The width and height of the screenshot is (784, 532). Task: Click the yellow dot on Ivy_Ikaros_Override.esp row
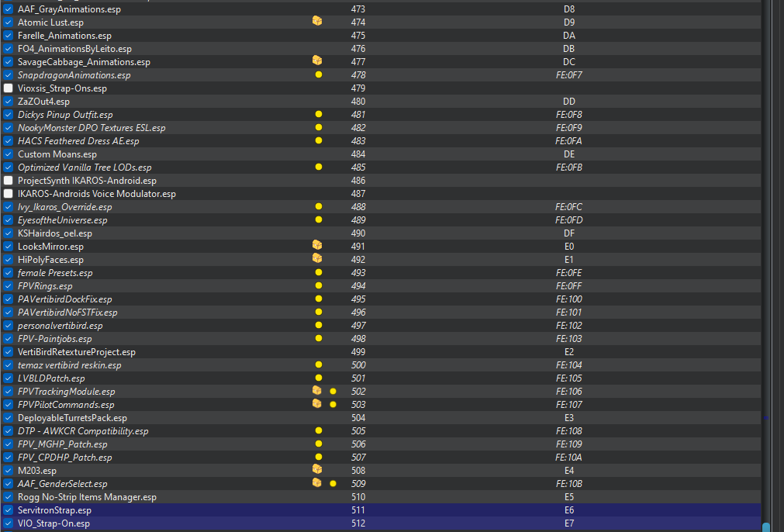point(319,206)
